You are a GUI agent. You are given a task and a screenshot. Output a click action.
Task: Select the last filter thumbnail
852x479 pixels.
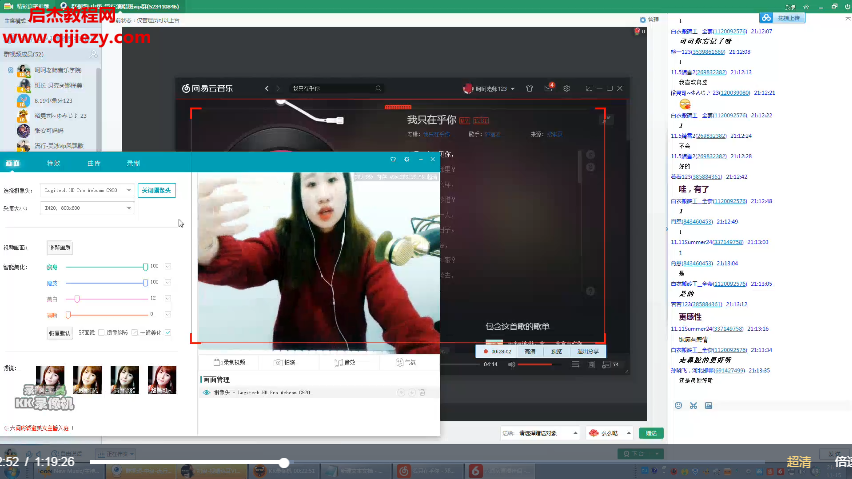click(162, 380)
